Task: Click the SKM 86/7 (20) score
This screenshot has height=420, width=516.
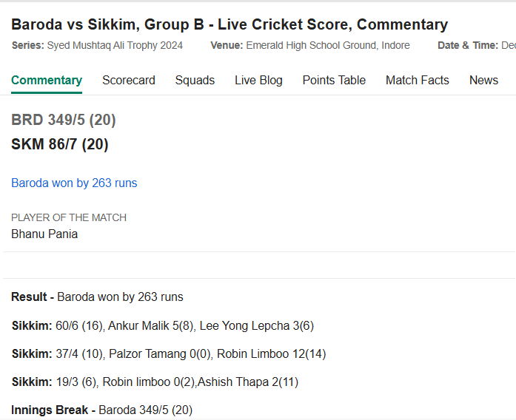Action: 60,144
